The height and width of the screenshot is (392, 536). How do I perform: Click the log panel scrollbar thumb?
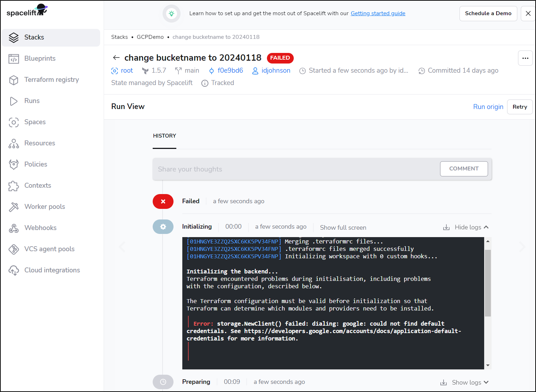[488, 283]
